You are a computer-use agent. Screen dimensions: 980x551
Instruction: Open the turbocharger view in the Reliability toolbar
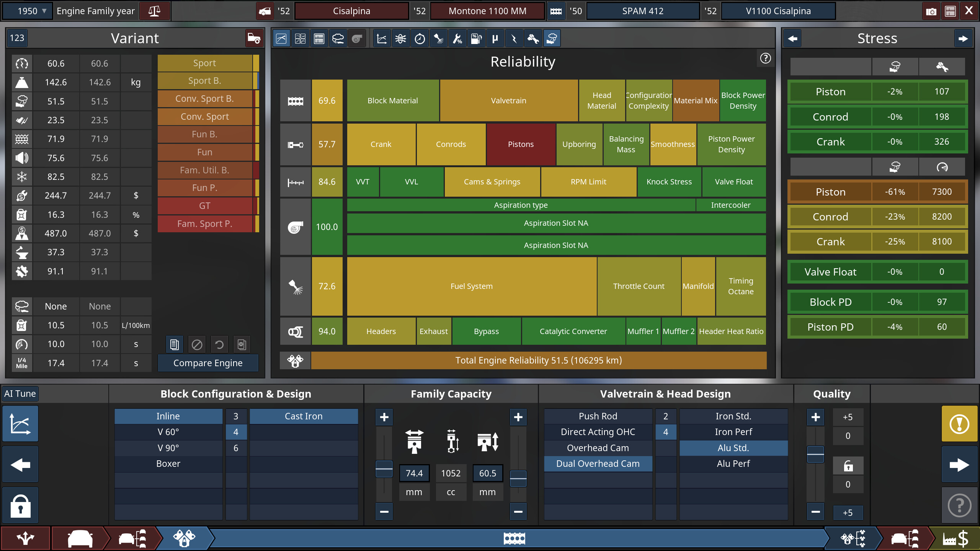click(357, 38)
